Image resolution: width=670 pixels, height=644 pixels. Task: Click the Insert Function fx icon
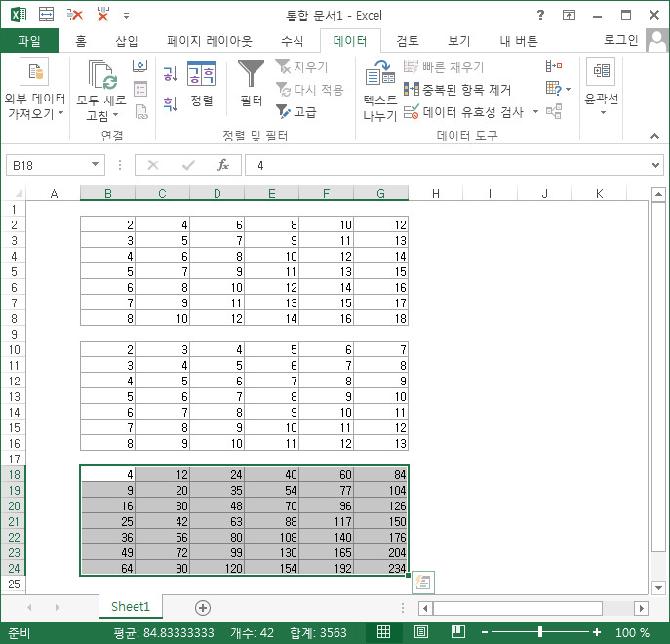(223, 165)
